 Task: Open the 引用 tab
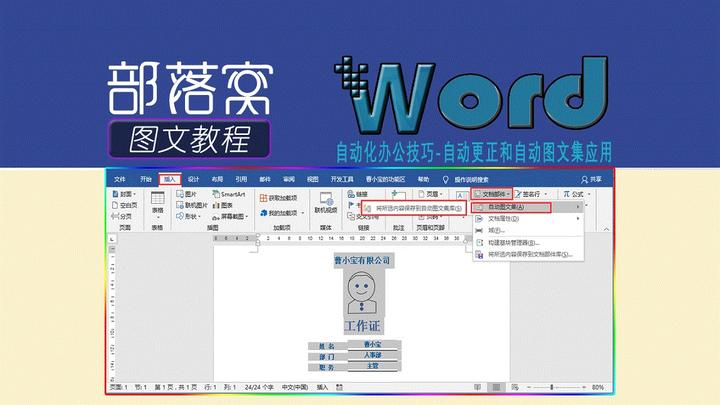click(241, 179)
